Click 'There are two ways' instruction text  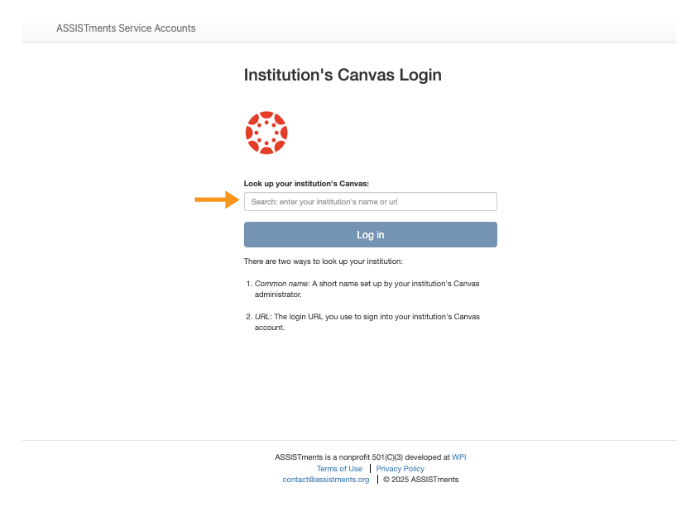pyautogui.click(x=323, y=261)
